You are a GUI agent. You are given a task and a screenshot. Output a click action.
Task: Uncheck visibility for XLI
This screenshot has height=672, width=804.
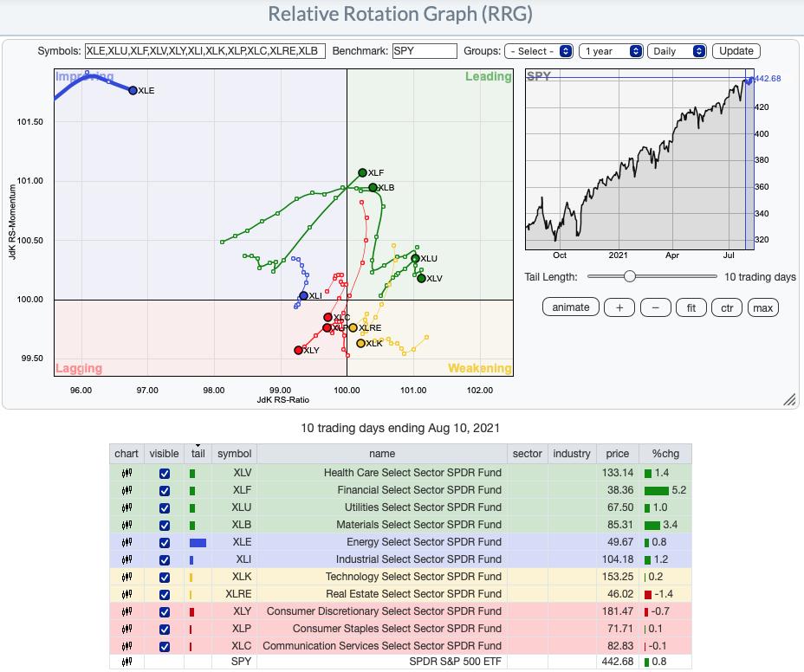[164, 560]
